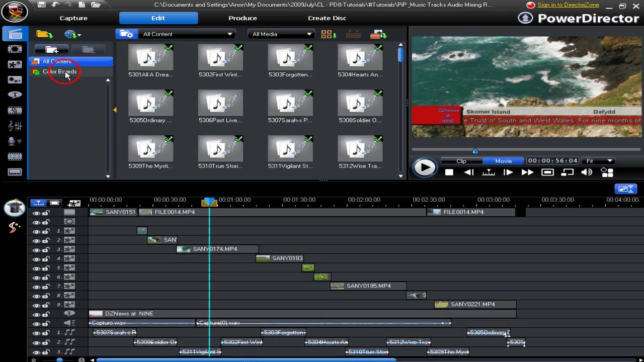Switch to storyboard view button
644x362 pixels.
(x=54, y=203)
